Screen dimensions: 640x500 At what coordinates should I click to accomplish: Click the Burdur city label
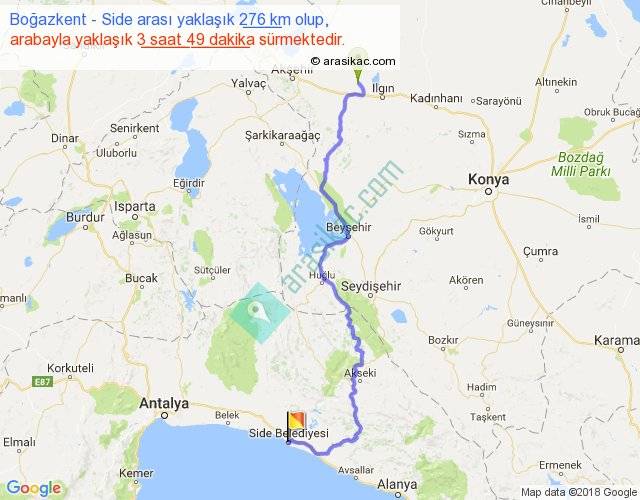[85, 217]
